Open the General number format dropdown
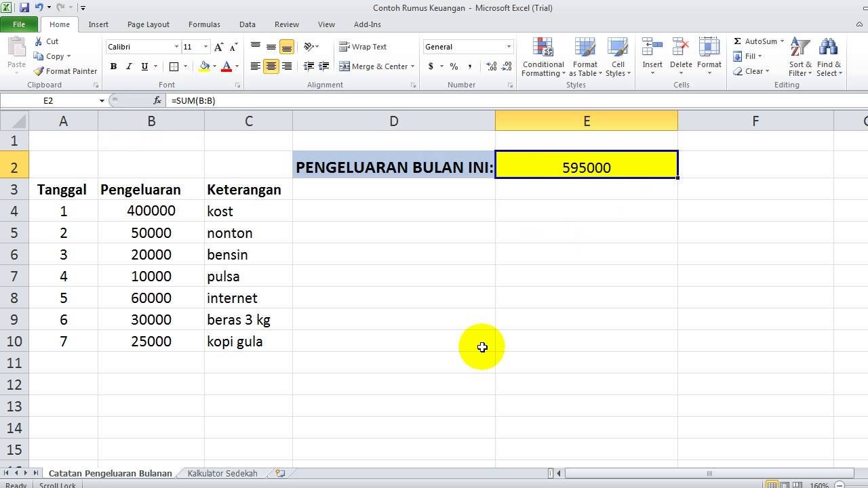 (x=509, y=47)
